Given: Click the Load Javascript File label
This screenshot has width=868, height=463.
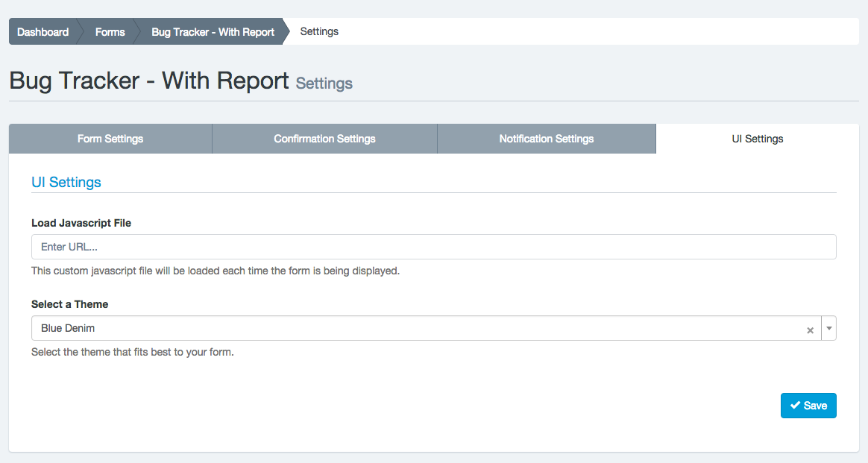Looking at the screenshot, I should click(81, 223).
